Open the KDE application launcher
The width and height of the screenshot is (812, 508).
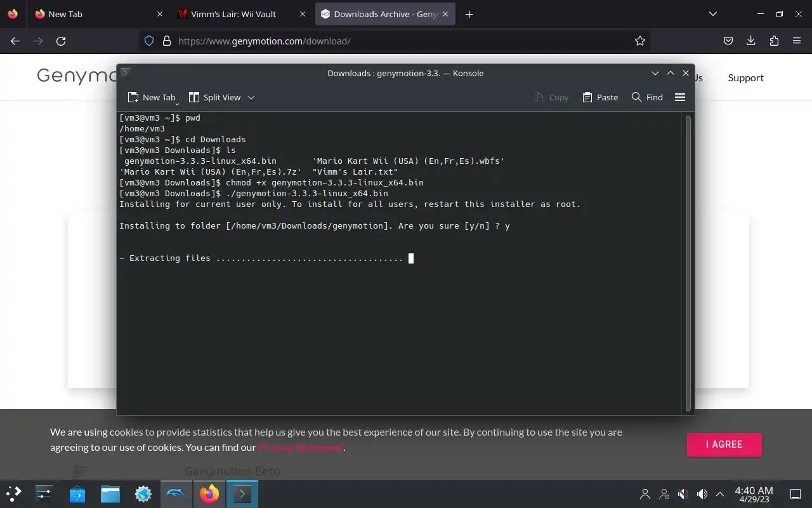pos(14,493)
